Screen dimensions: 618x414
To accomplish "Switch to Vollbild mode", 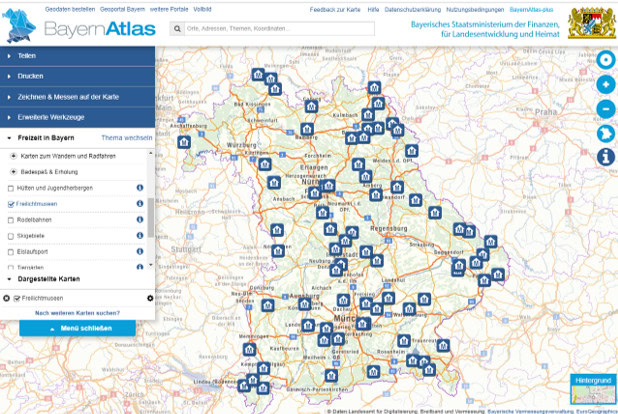I will click(x=202, y=9).
